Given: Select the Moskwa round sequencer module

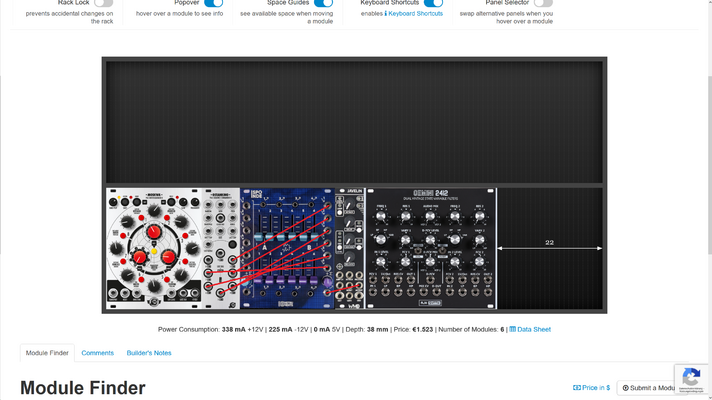Looking at the screenshot, I should (x=153, y=248).
